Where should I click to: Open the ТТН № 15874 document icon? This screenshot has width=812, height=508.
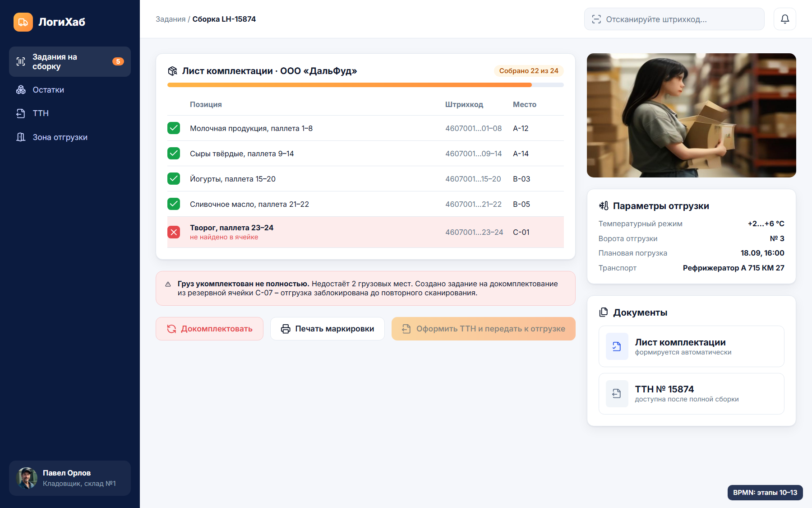(617, 394)
